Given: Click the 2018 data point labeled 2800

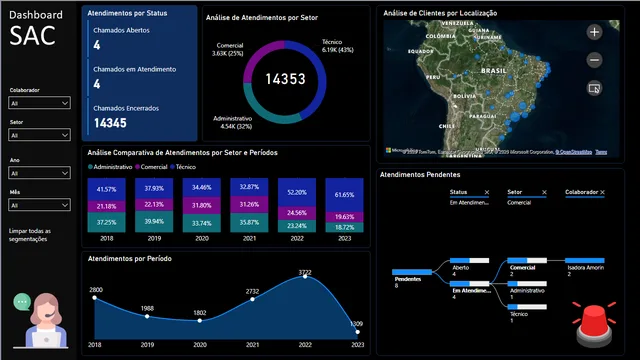Looking at the screenshot, I should coord(95,298).
